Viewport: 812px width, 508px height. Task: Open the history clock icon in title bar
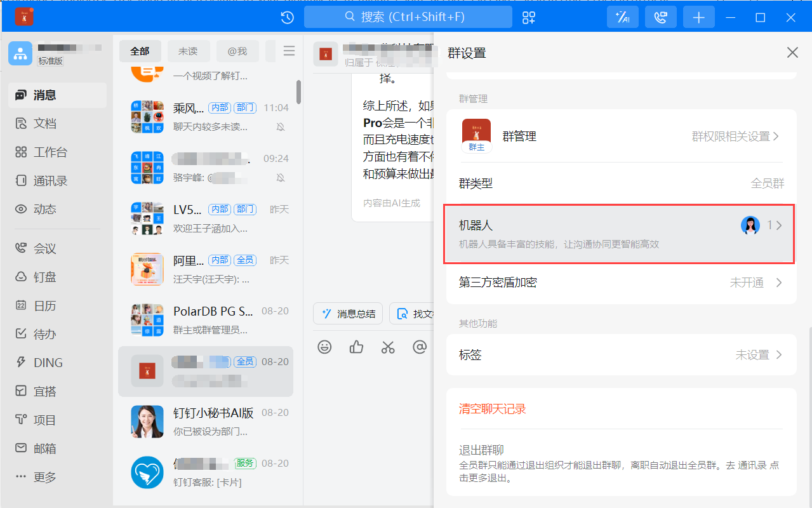[288, 17]
